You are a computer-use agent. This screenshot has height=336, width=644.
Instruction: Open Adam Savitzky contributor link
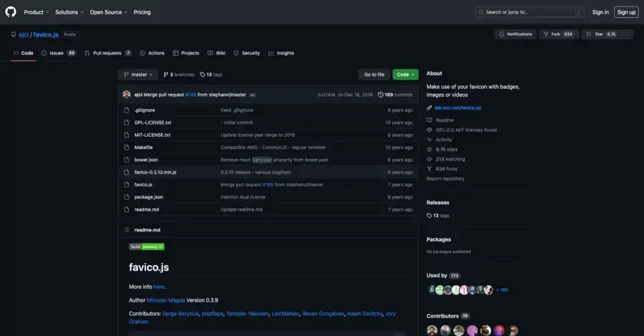365,313
